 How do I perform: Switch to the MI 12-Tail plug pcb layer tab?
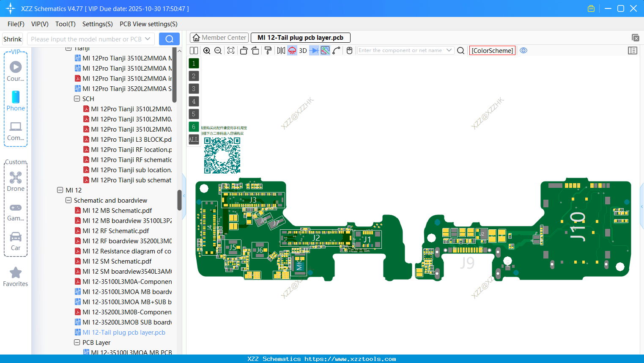click(x=300, y=38)
